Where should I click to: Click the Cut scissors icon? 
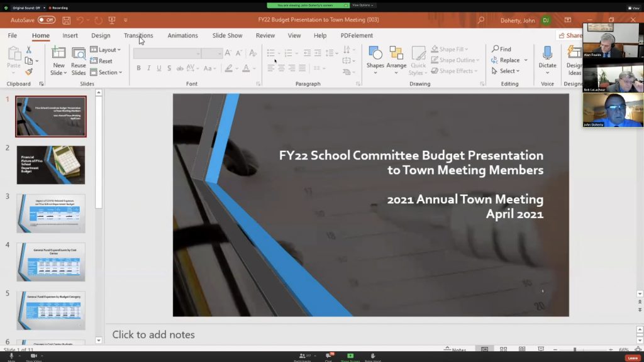[29, 50]
